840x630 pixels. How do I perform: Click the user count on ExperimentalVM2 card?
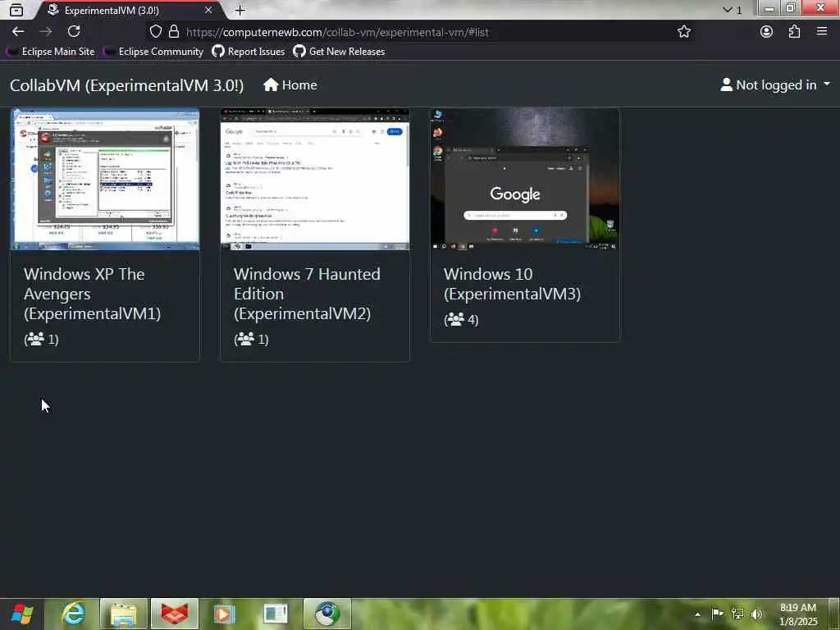tap(251, 339)
